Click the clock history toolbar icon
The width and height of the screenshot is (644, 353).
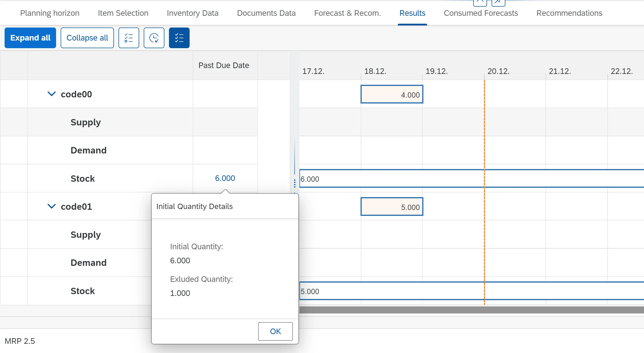pyautogui.click(x=154, y=38)
